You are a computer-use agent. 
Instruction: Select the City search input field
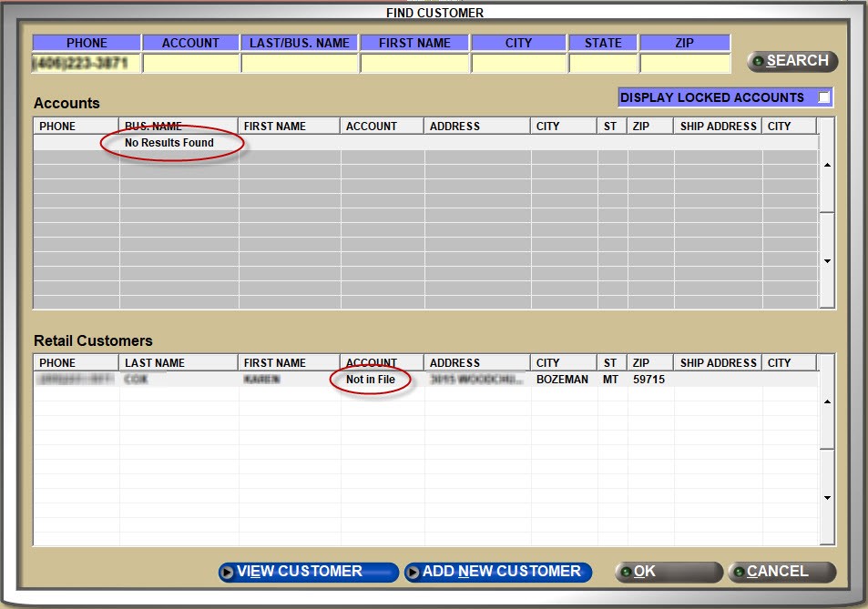pos(518,64)
